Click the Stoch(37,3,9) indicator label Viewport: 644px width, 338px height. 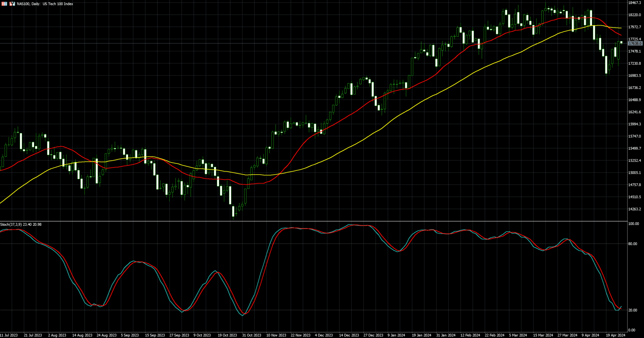click(x=21, y=225)
